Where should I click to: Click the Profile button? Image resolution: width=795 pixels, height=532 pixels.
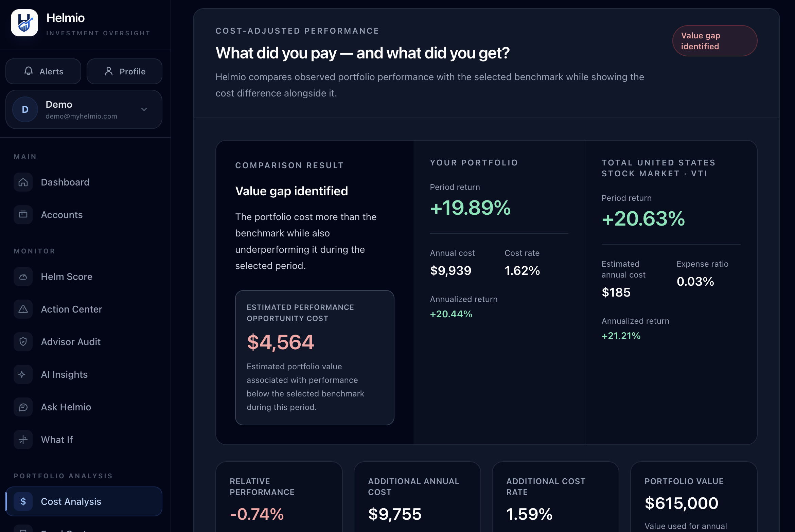point(124,71)
